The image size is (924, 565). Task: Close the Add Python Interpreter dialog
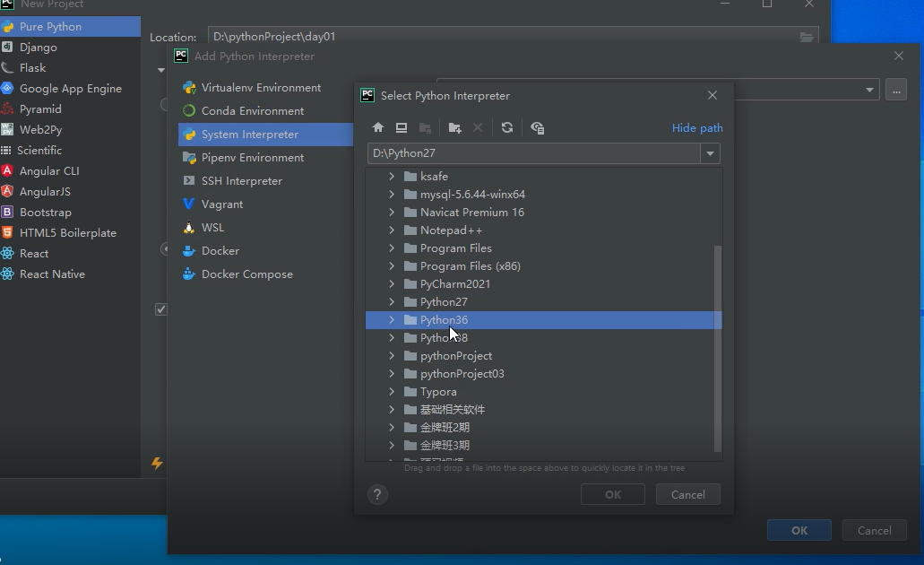pos(899,56)
